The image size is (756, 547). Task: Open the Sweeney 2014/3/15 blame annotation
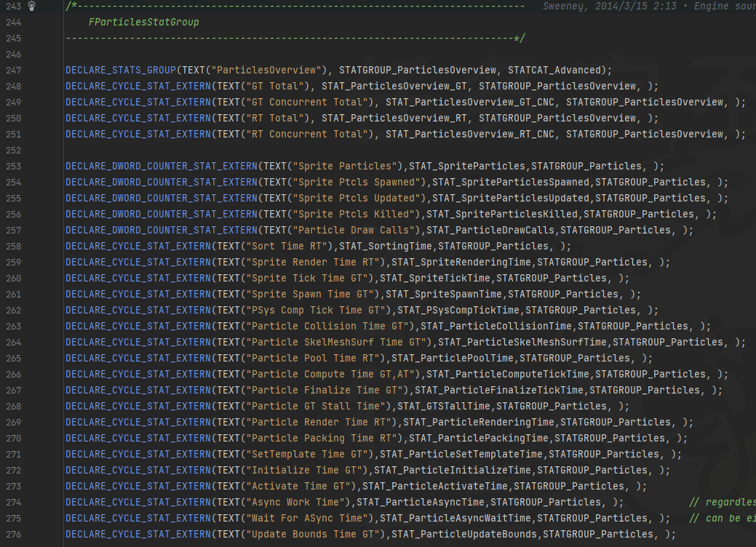click(x=649, y=7)
